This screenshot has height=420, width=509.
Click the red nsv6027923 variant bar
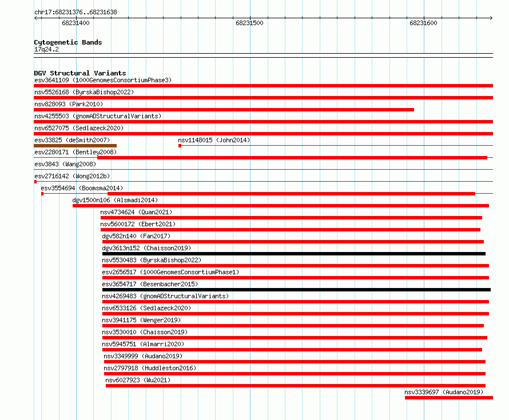(x=296, y=386)
